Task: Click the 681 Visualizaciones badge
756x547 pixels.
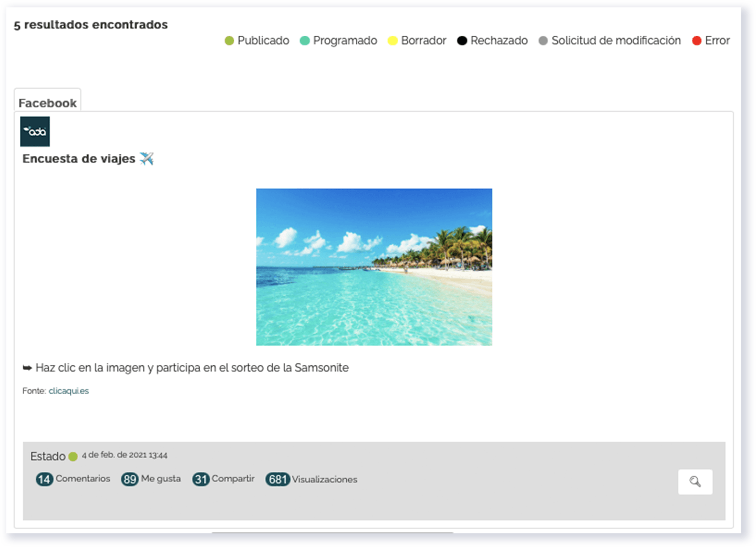Action: click(x=277, y=479)
